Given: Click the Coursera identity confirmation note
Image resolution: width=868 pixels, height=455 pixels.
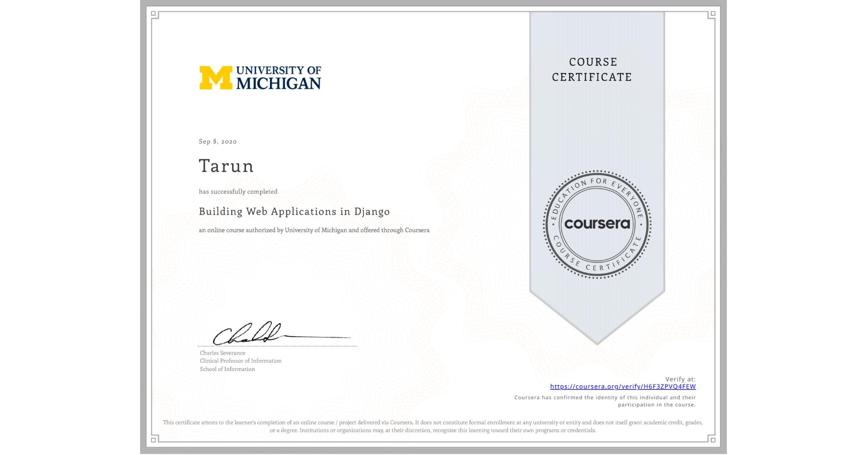Looking at the screenshot, I should point(605,401).
